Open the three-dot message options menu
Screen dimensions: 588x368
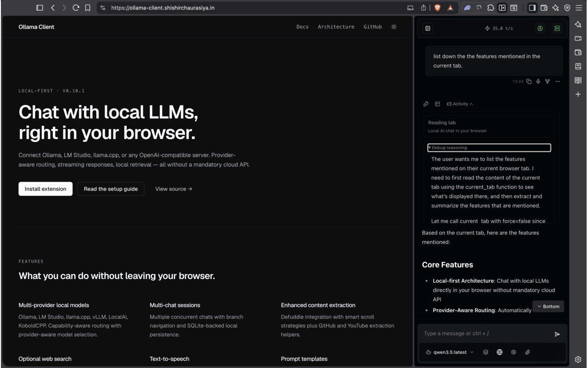[x=558, y=81]
